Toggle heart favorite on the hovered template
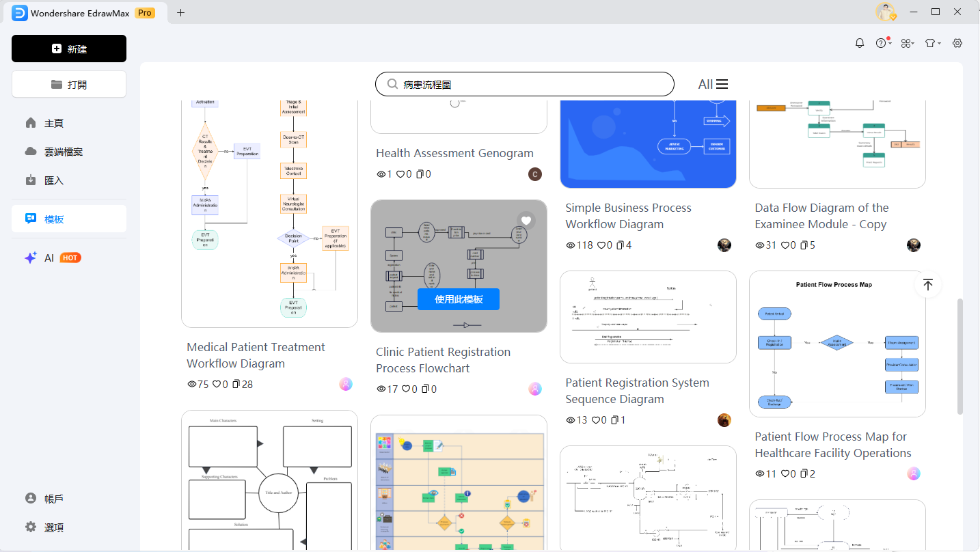The image size is (980, 552). point(526,220)
